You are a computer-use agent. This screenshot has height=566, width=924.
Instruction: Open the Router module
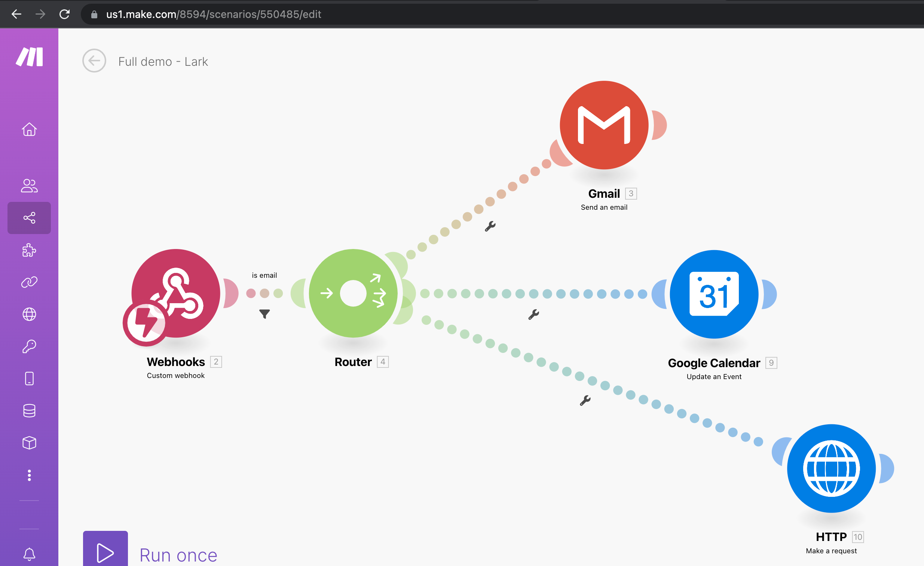(x=353, y=293)
